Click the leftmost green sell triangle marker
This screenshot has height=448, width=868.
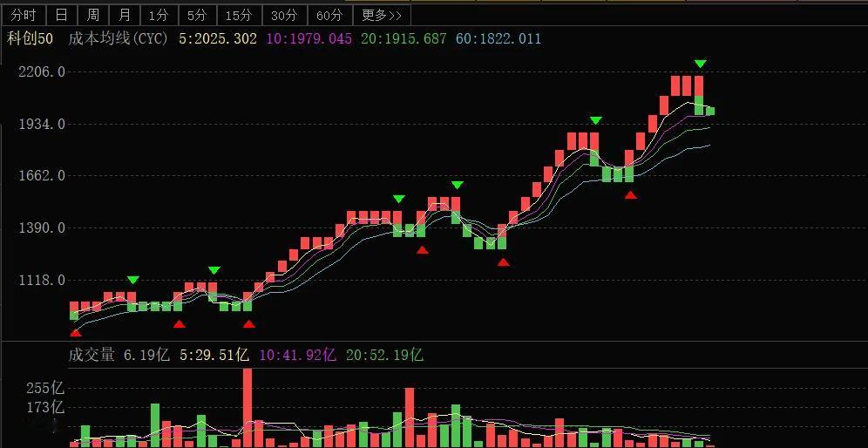coord(132,280)
